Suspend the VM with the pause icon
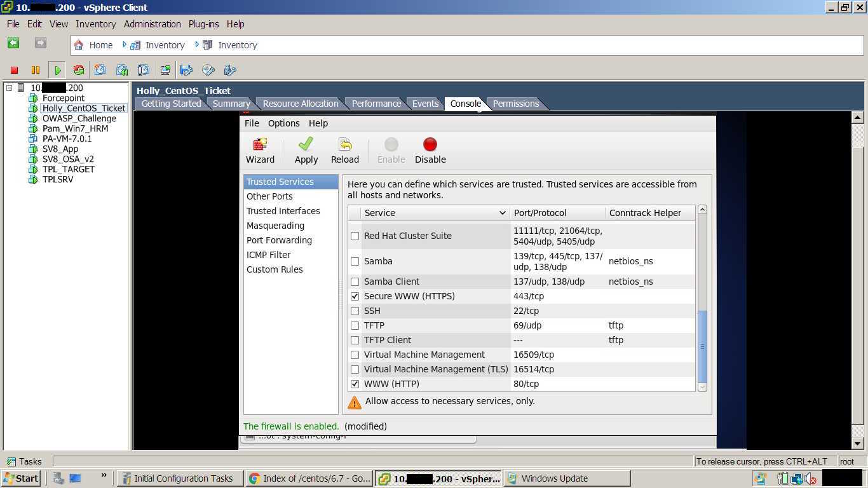 pyautogui.click(x=36, y=70)
